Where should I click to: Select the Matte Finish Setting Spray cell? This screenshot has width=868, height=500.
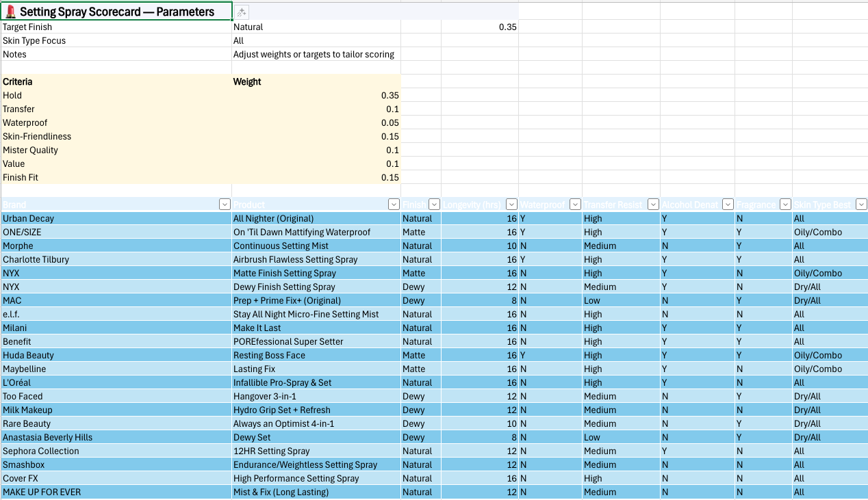[x=316, y=273]
